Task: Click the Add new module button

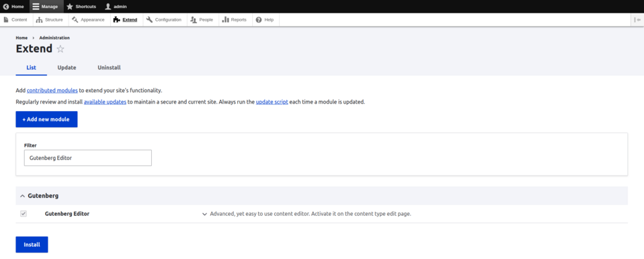Action: 46,119
